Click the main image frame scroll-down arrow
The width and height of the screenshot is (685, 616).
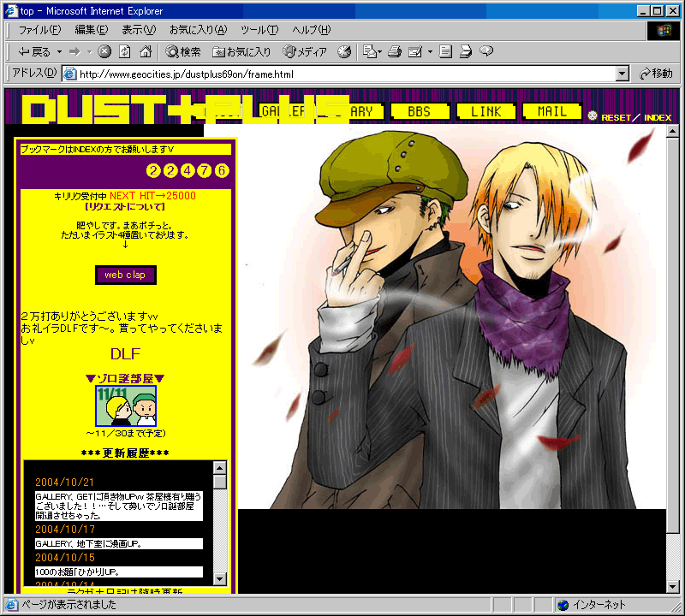(x=673, y=587)
